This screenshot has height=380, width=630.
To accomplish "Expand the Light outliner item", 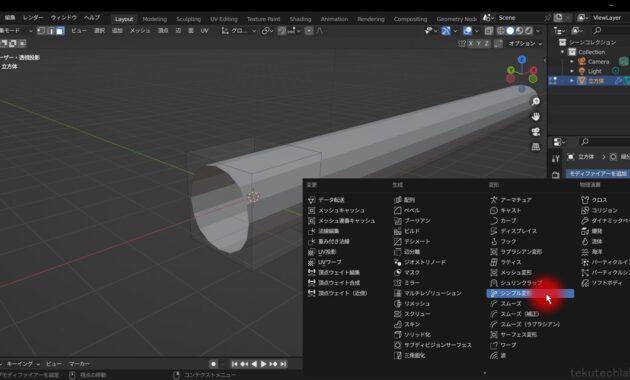I will click(572, 71).
